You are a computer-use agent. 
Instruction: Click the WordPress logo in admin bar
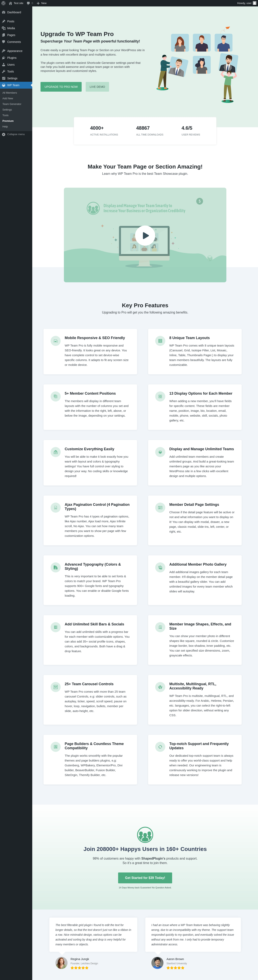(3, 3)
